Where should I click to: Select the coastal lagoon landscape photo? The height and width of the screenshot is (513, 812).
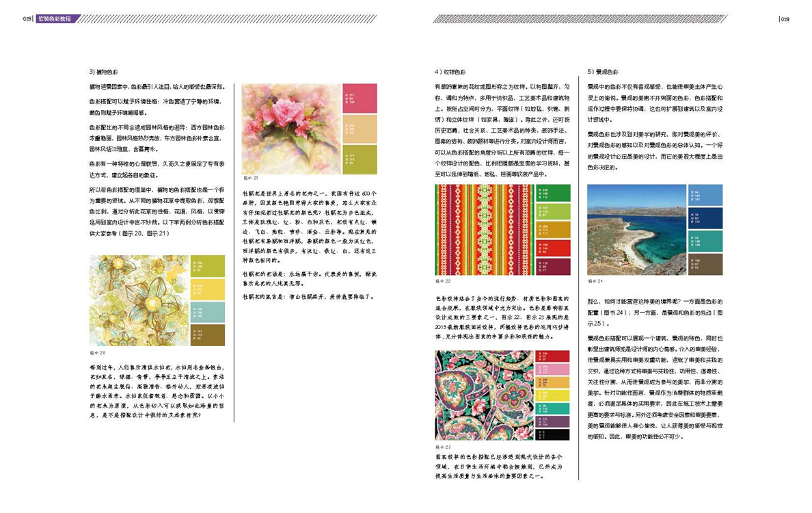pyautogui.click(x=636, y=229)
